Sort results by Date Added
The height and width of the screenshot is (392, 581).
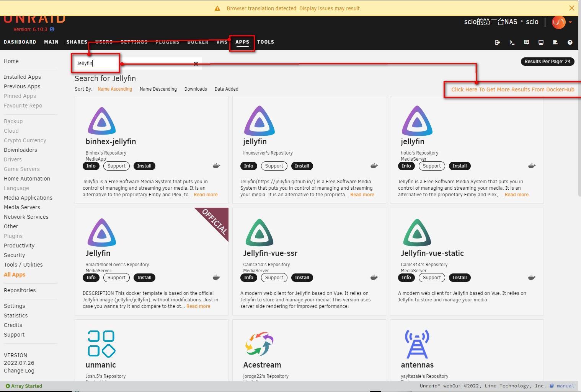[x=226, y=89]
